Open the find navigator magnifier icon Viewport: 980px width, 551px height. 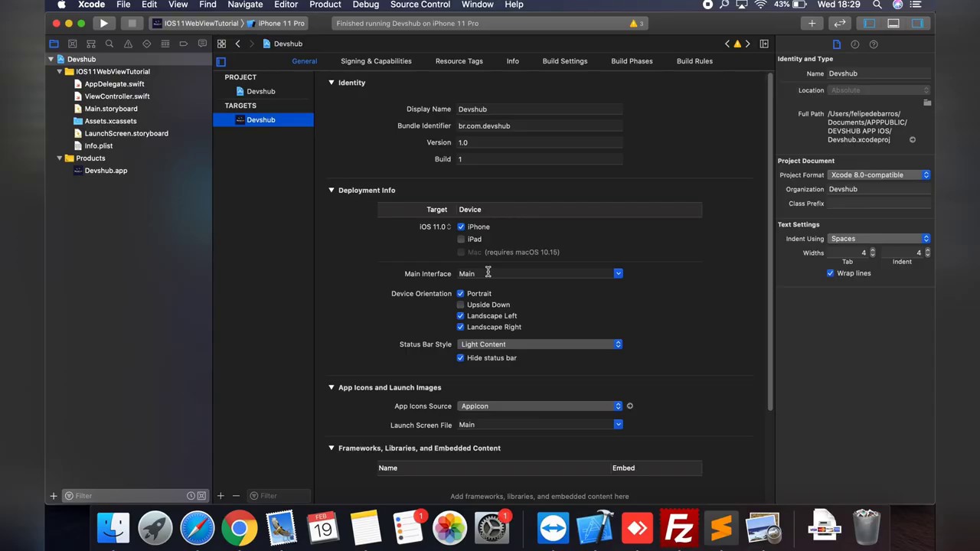click(x=109, y=44)
